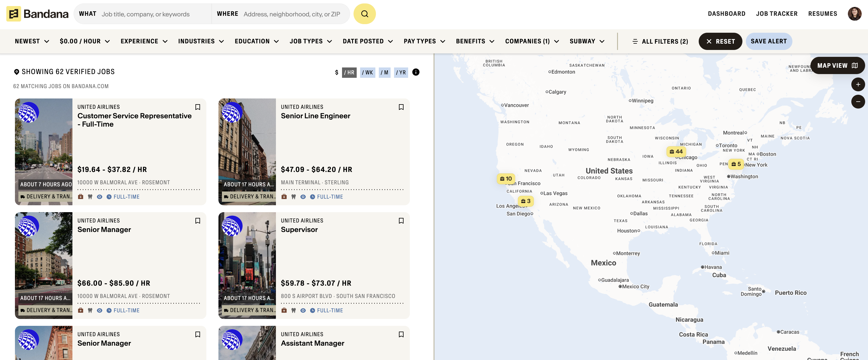Click briefcase icon on Senior Line Engineer card
This screenshot has height=360, width=868.
point(284,197)
